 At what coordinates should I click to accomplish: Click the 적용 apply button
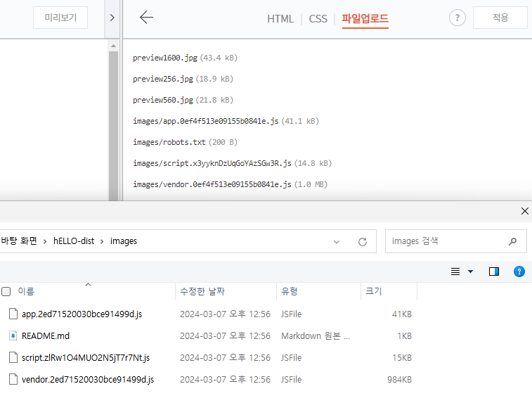500,18
